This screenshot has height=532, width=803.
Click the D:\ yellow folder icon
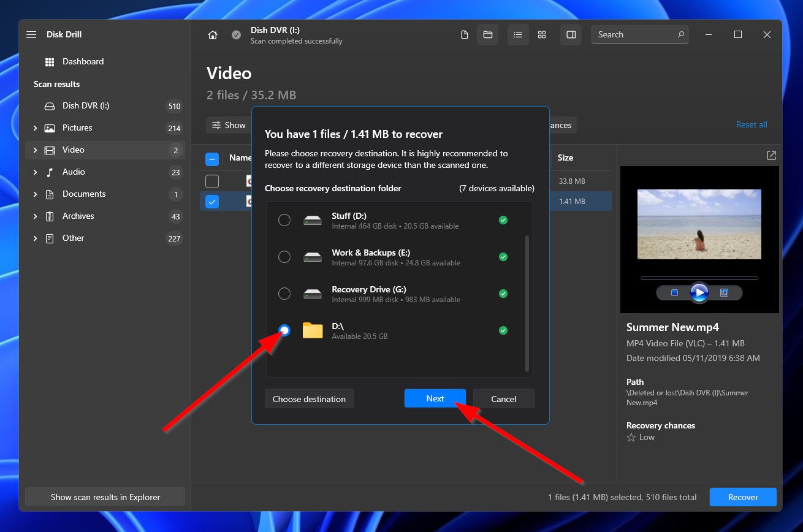(x=313, y=330)
